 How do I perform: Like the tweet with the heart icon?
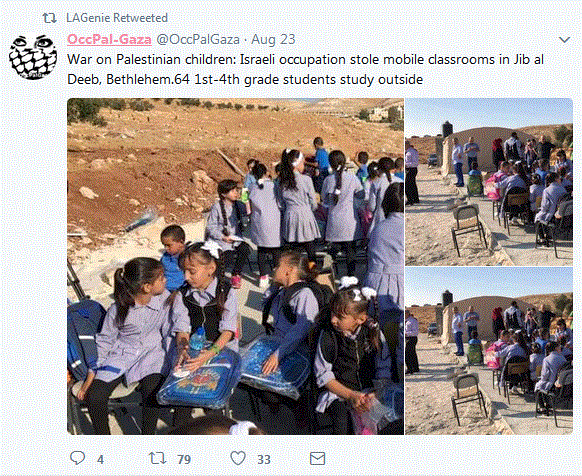click(x=238, y=458)
